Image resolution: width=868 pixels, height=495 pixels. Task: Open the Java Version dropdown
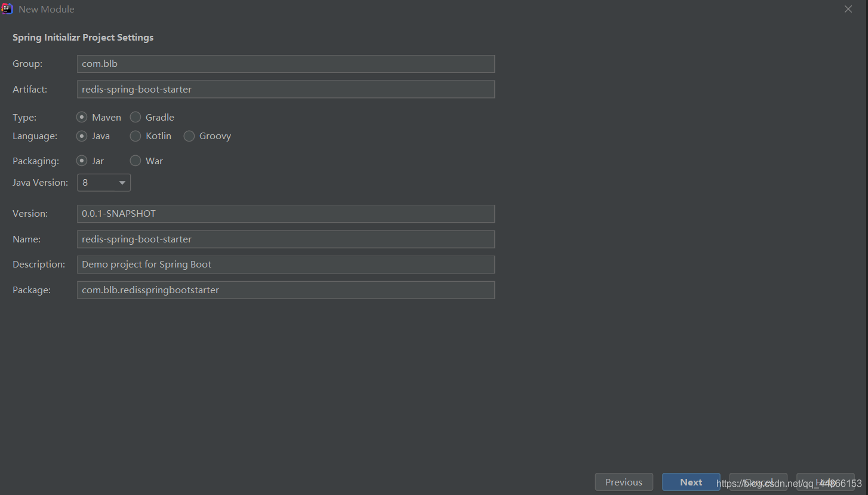104,183
